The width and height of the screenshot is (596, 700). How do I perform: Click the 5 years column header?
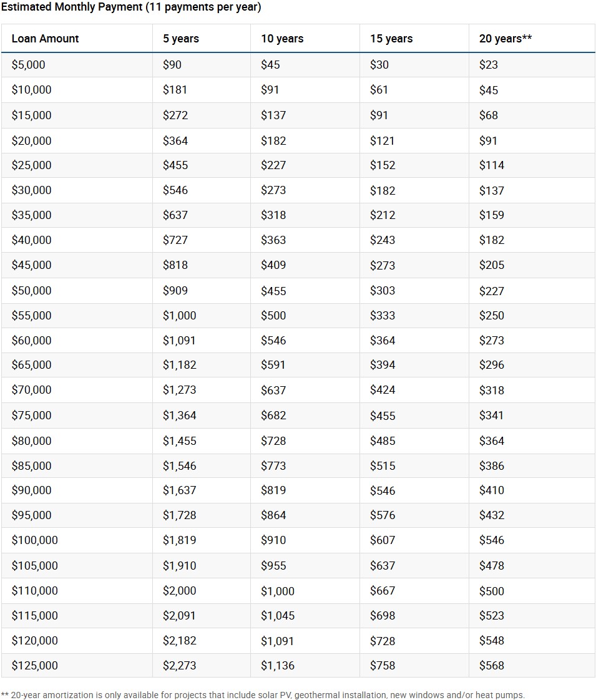181,39
